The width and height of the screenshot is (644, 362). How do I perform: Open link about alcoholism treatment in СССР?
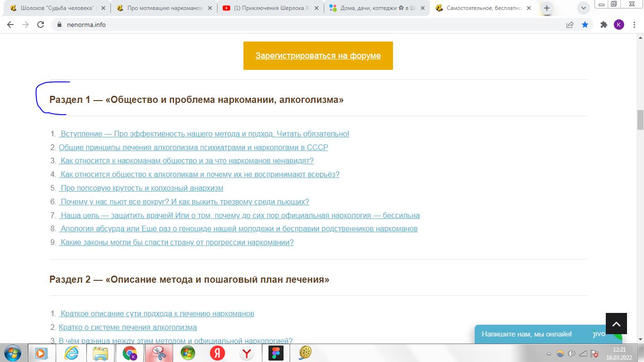193,147
